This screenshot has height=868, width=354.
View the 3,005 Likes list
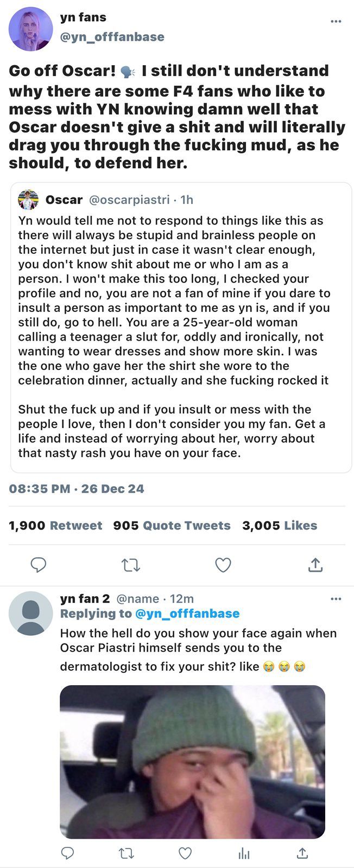[x=280, y=525]
